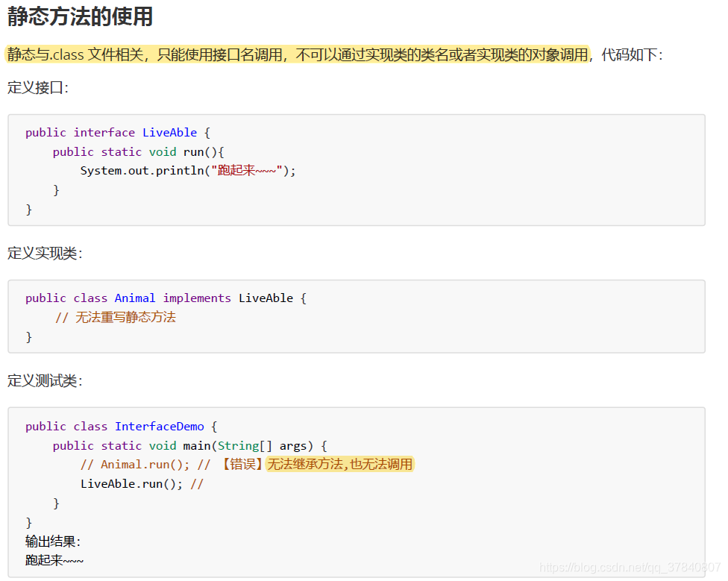
Task: Click the System.out.println code line
Action: 188,171
